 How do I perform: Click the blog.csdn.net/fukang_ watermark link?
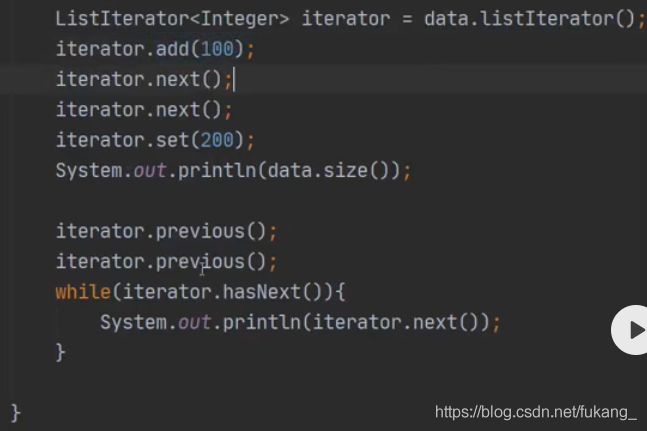point(536,412)
